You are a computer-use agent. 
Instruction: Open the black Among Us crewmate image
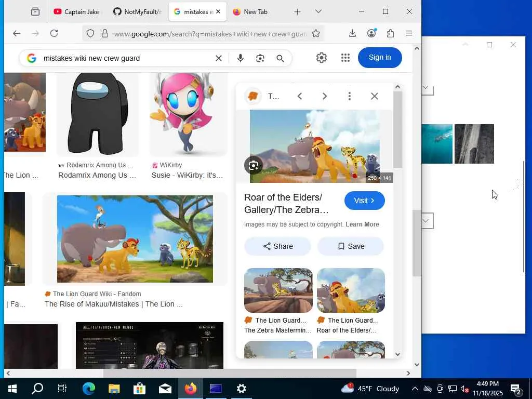click(x=98, y=114)
